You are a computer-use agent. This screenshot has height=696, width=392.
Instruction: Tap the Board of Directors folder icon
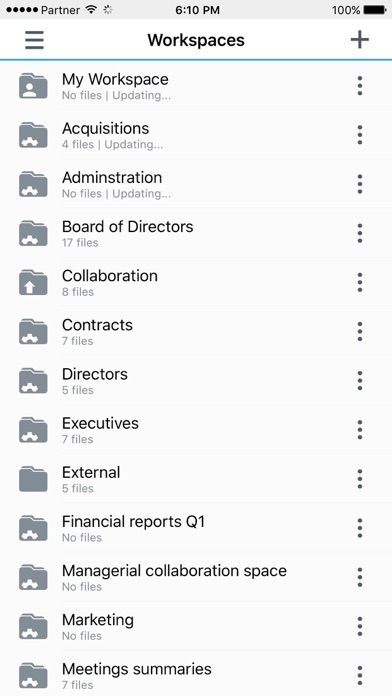point(33,233)
